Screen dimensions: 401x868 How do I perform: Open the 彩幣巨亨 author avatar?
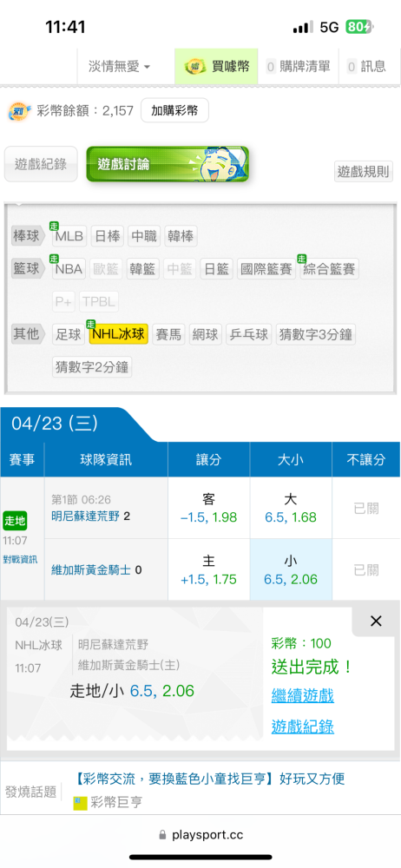coord(81,803)
